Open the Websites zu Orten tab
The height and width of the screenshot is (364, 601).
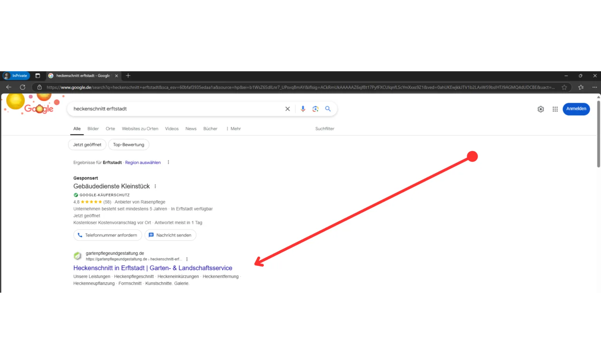click(x=140, y=129)
